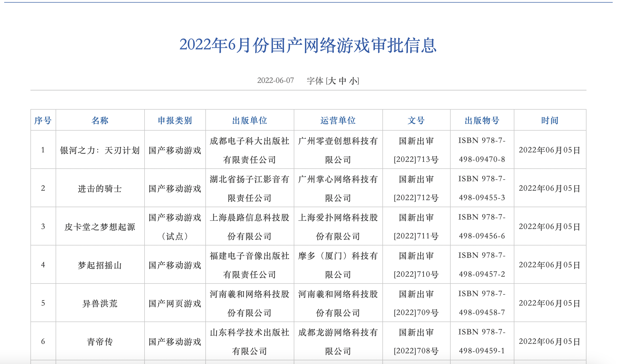
Task: Click the 名称 column header
Action: point(100,120)
